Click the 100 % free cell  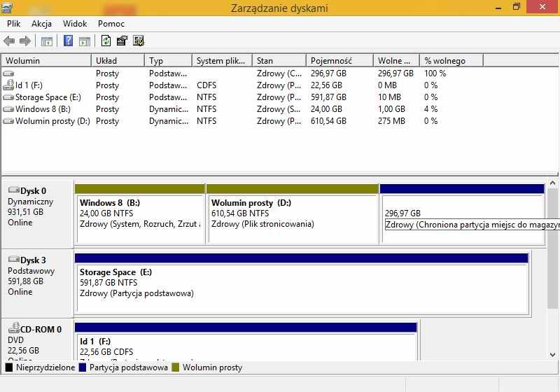(435, 73)
